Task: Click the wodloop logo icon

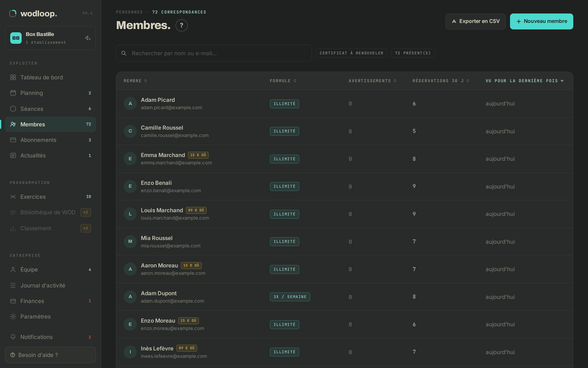Action: click(x=13, y=13)
